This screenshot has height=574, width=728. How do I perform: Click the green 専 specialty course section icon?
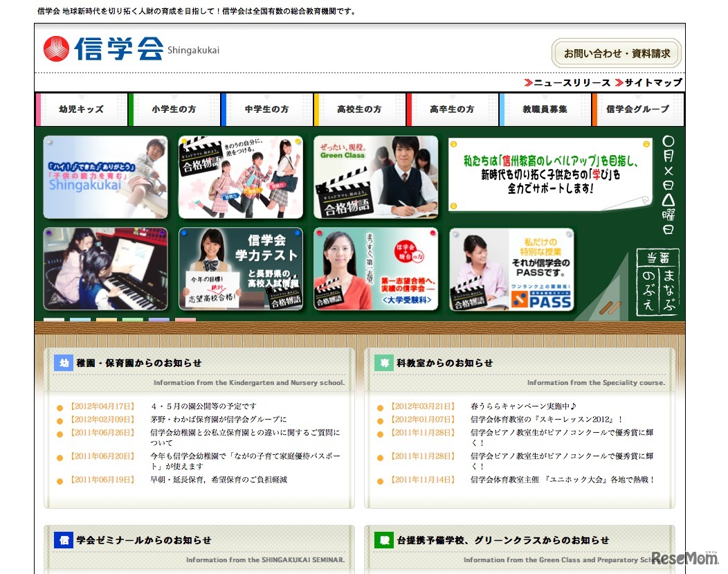(x=384, y=362)
